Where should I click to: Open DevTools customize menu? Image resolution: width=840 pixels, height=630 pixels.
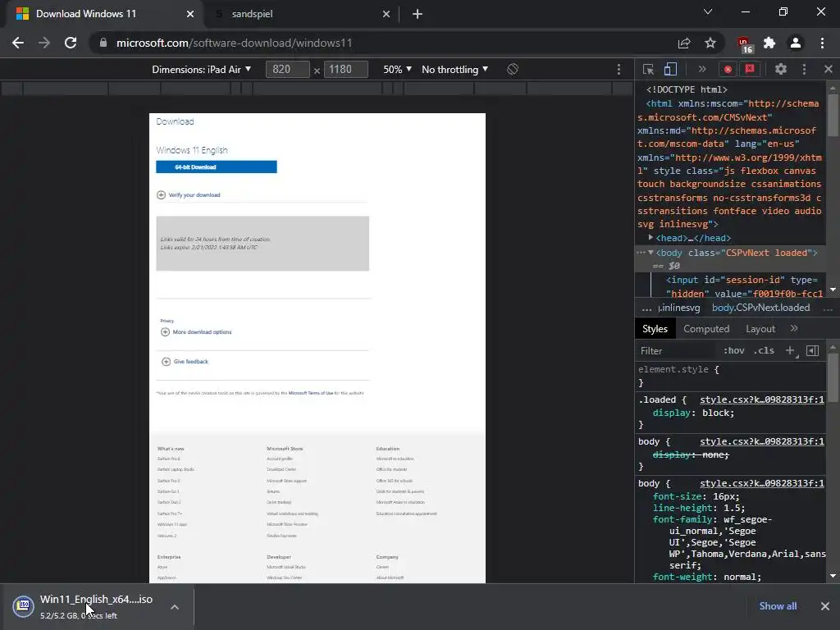point(804,69)
